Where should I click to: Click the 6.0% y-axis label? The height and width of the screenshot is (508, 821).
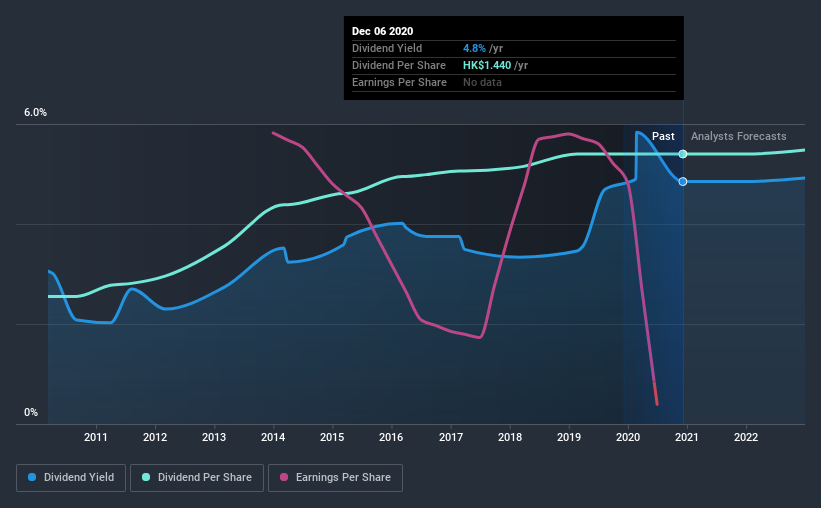click(35, 113)
